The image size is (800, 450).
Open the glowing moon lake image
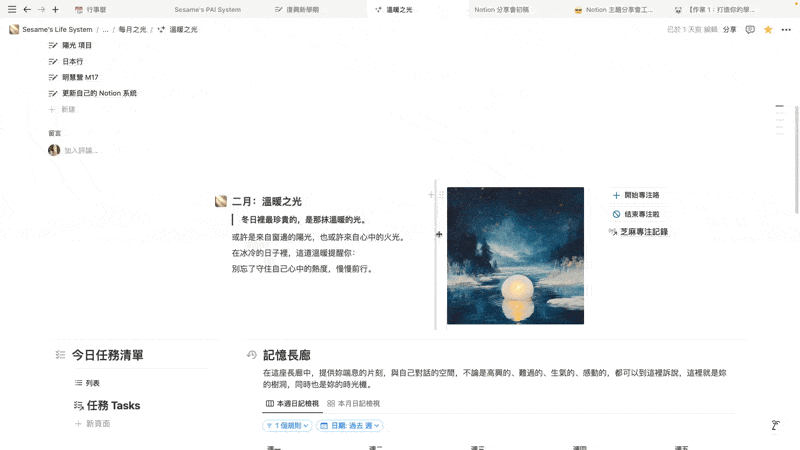(515, 255)
